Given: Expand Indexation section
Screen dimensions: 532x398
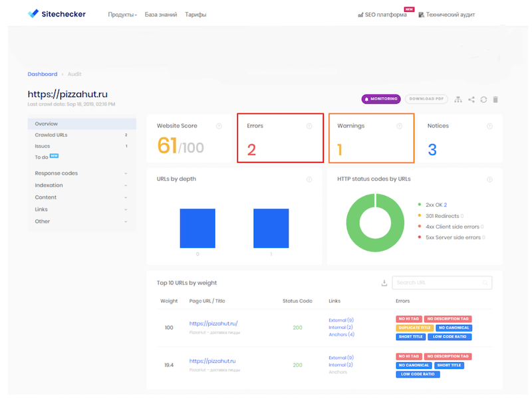Looking at the screenshot, I should tap(82, 185).
